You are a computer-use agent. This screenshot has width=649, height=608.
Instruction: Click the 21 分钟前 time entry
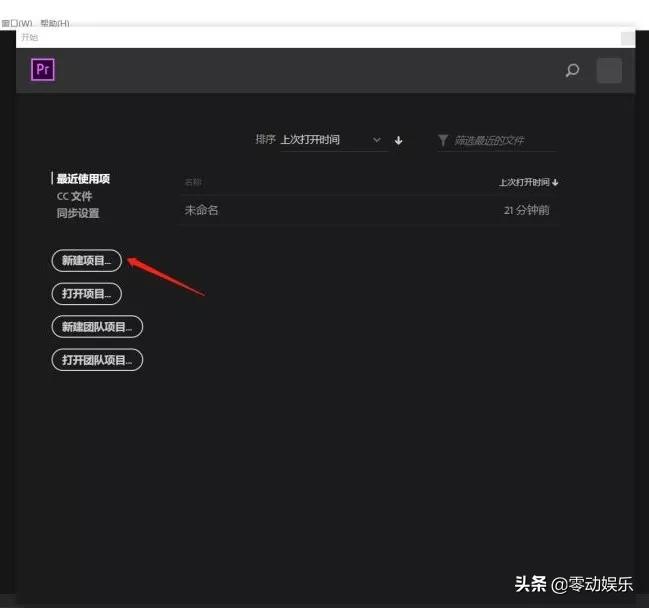pyautogui.click(x=526, y=210)
